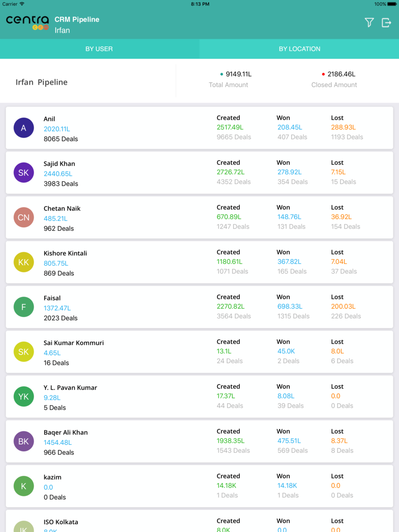Switch to the BY USER tab
This screenshot has width=399, height=532.
pyautogui.click(x=99, y=49)
